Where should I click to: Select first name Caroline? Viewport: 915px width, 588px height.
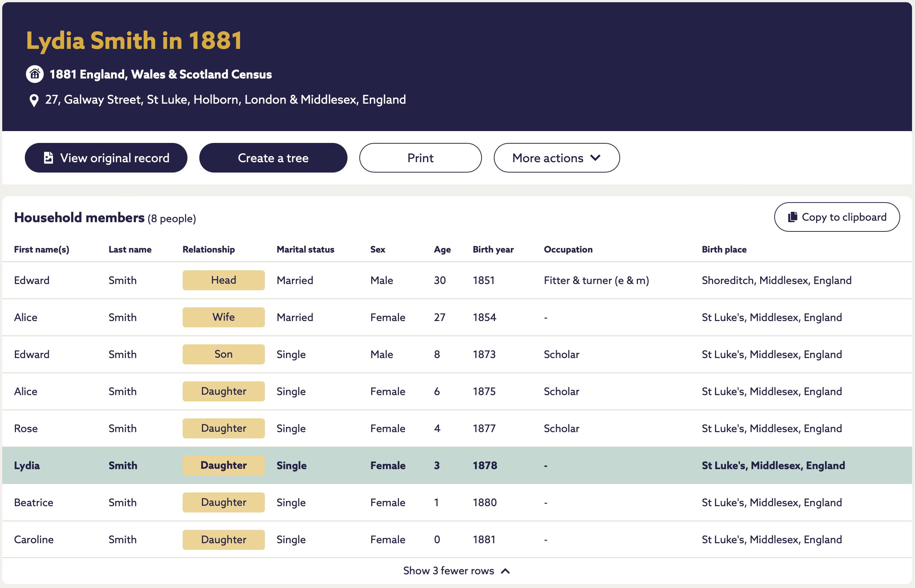[x=34, y=540]
